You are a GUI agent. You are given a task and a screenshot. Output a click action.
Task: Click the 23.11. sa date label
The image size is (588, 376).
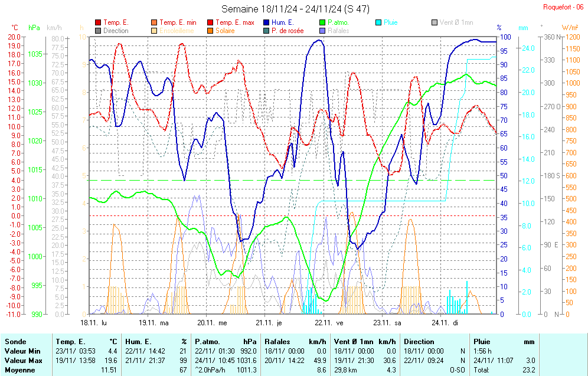387,323
